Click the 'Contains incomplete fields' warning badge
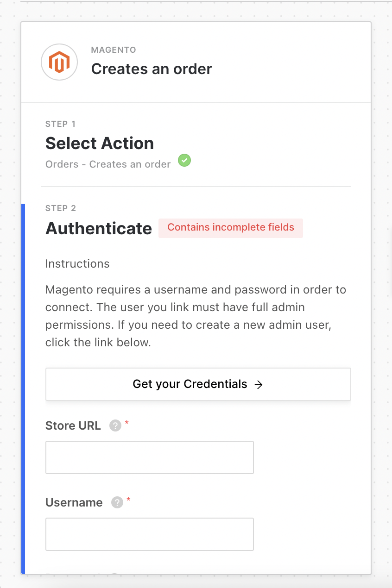The height and width of the screenshot is (588, 392). pos(231,228)
